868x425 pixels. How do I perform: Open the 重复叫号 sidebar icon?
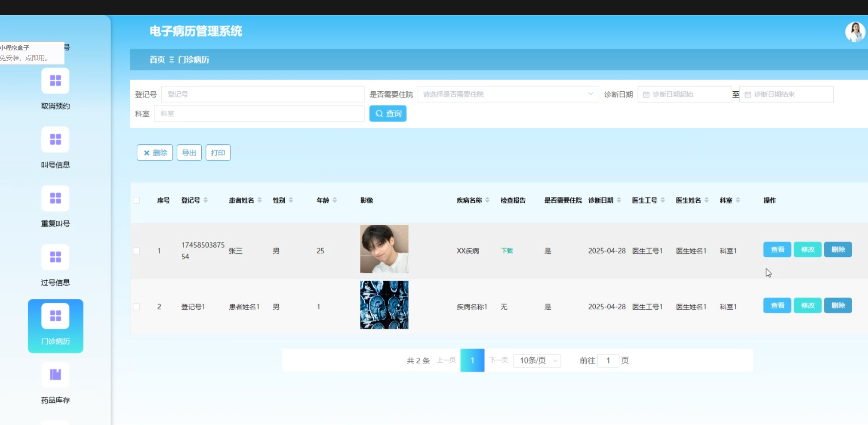[55, 199]
